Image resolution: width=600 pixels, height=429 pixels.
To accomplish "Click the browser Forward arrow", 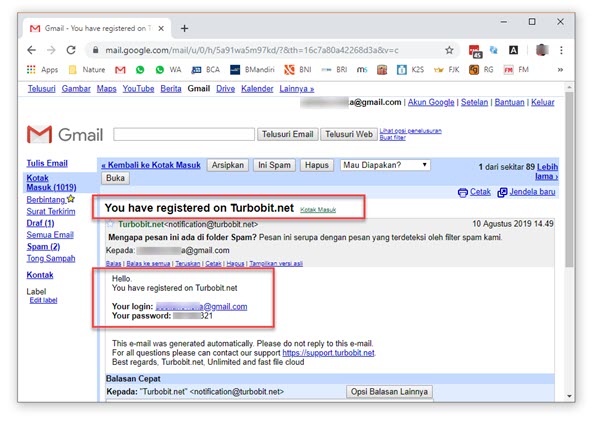I will [x=51, y=50].
